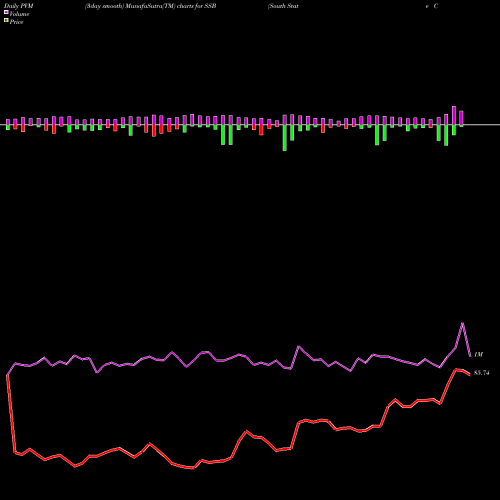This screenshot has width=500, height=500.
Task: Click the red-green Price legend swatch
Action: [6, 21]
